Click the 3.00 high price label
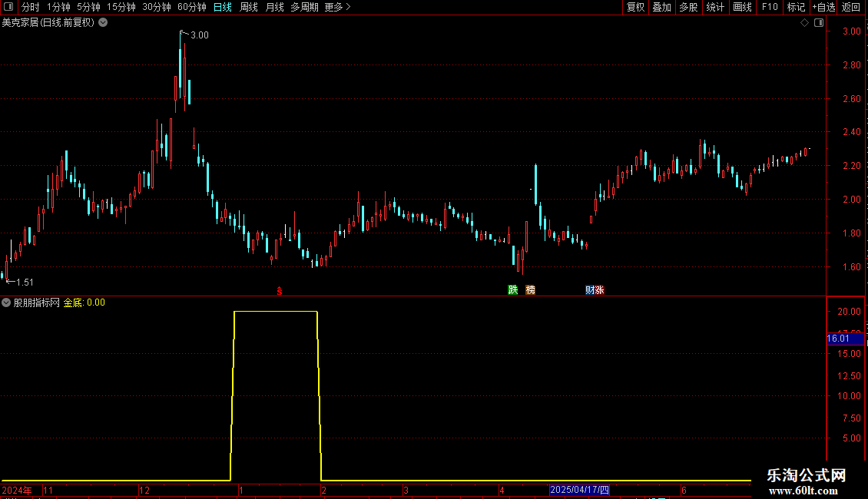 coord(199,35)
